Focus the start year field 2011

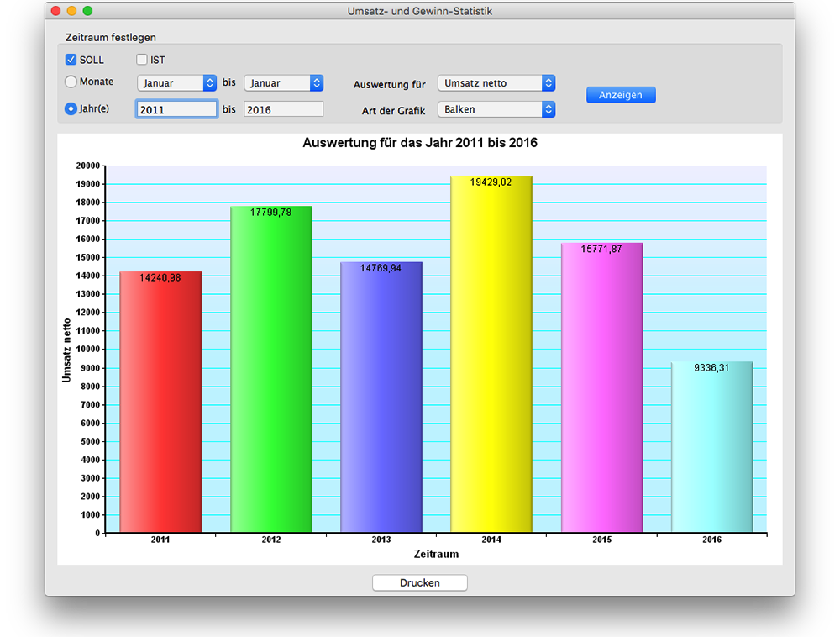(176, 109)
